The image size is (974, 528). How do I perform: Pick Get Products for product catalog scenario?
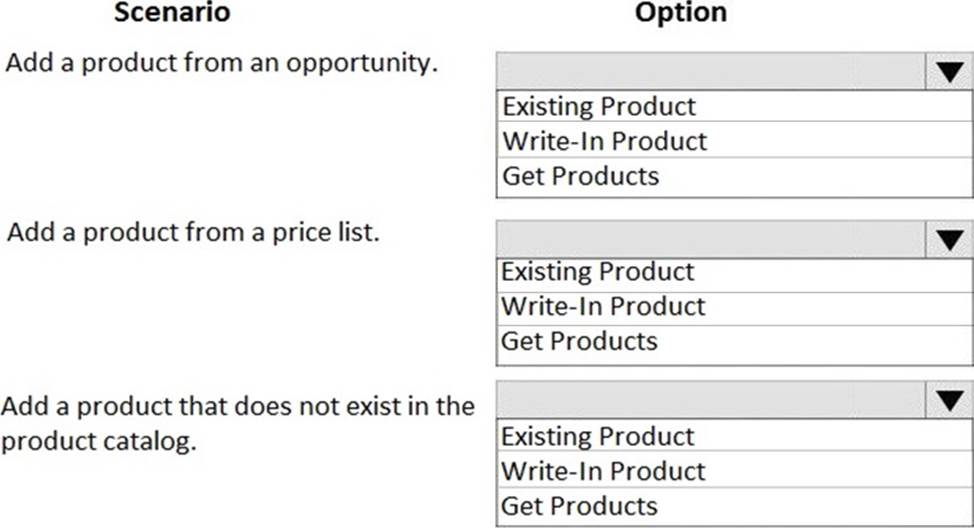point(580,505)
